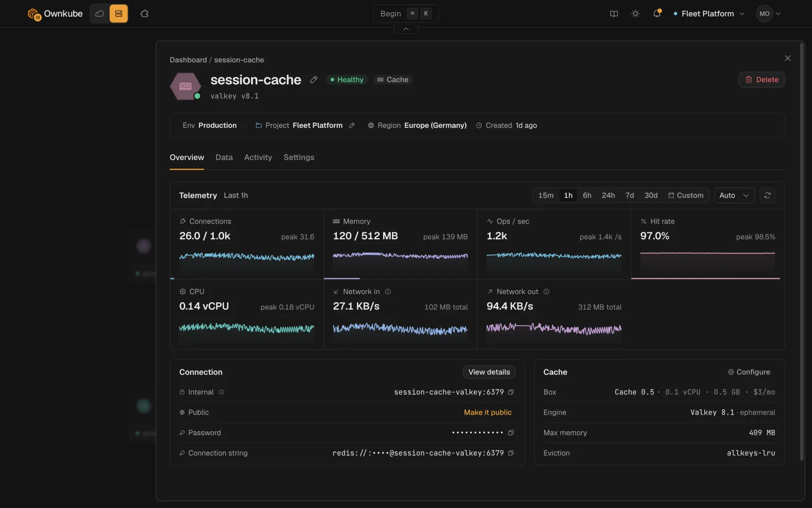The width and height of the screenshot is (812, 508).
Task: Collapse the top bar chevron handle
Action: [406, 29]
